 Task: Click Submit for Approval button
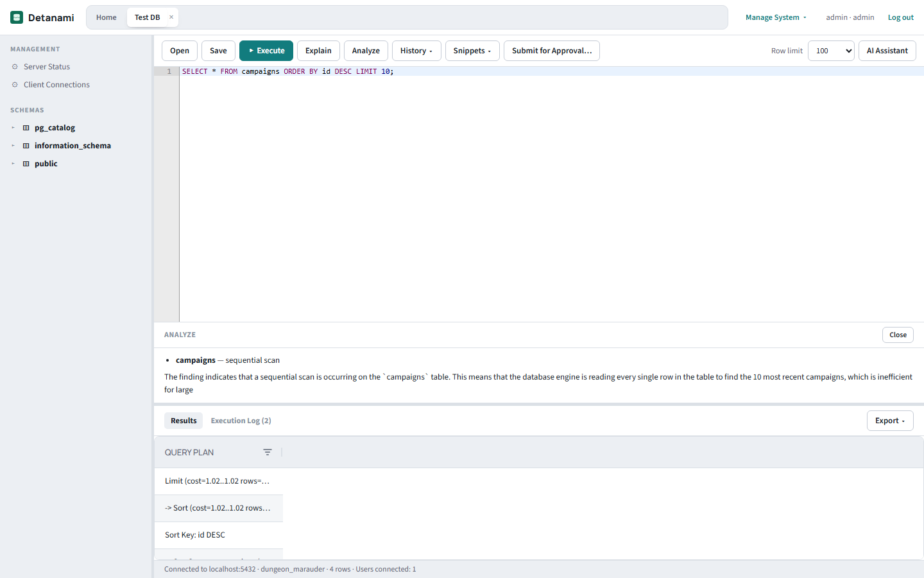(x=552, y=51)
